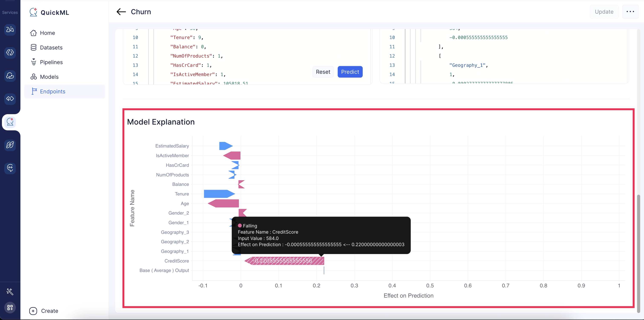Click the Predict button

pyautogui.click(x=350, y=71)
